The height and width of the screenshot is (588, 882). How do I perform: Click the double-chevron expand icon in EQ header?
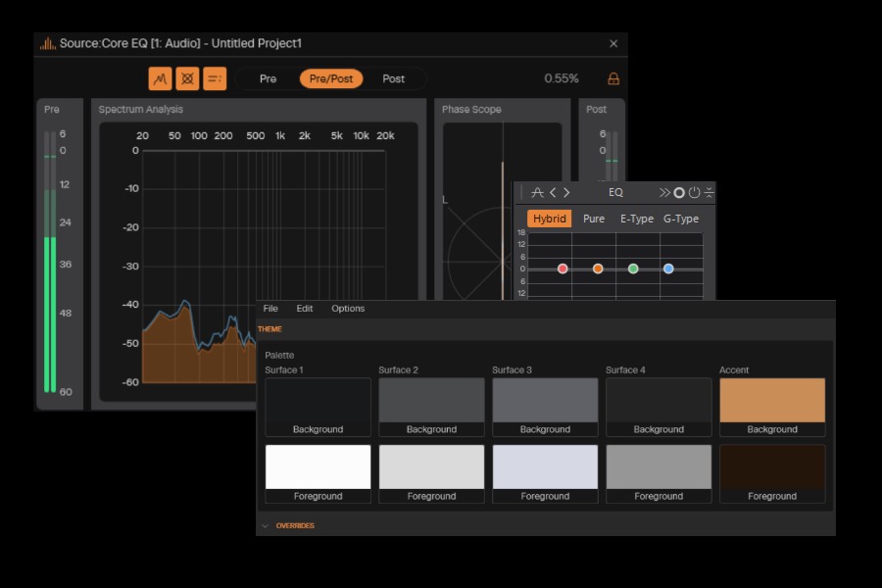664,192
